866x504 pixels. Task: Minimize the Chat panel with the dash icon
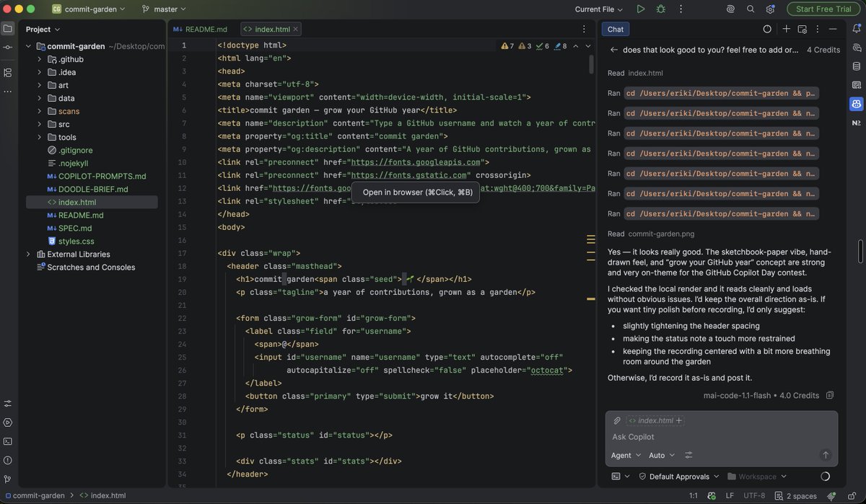coord(834,29)
